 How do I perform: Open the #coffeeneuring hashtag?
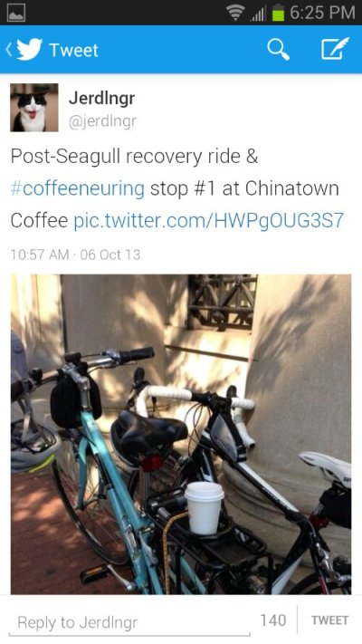tap(78, 188)
